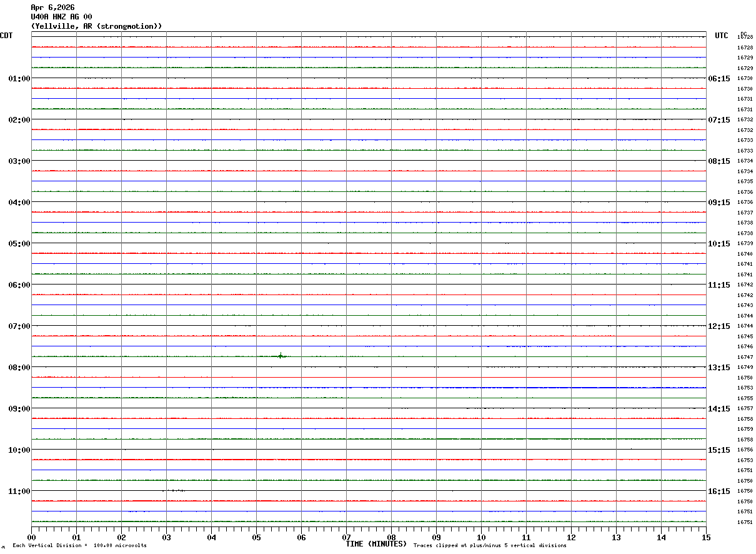Click DC value 16735
Viewport: 756px width, 554px height.
tap(745, 182)
